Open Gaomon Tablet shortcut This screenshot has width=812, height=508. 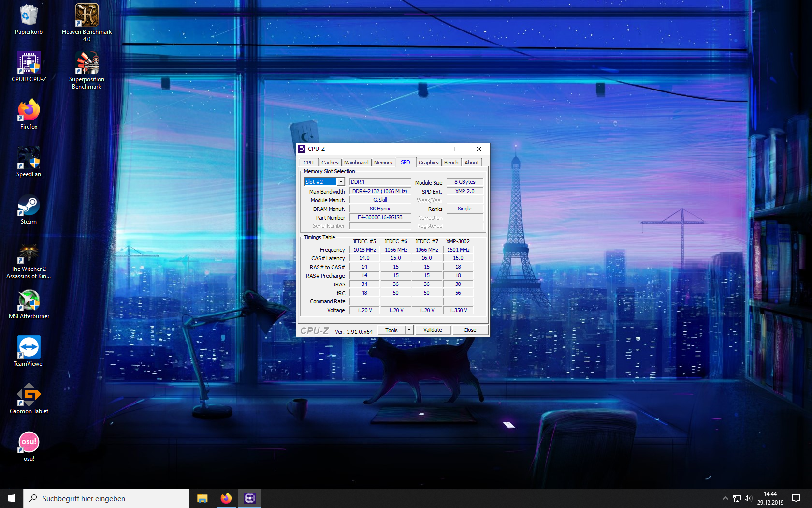click(29, 399)
